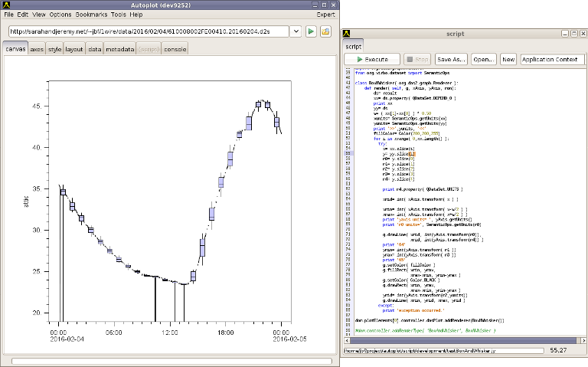
Task: Click the Save As... button
Action: click(451, 59)
